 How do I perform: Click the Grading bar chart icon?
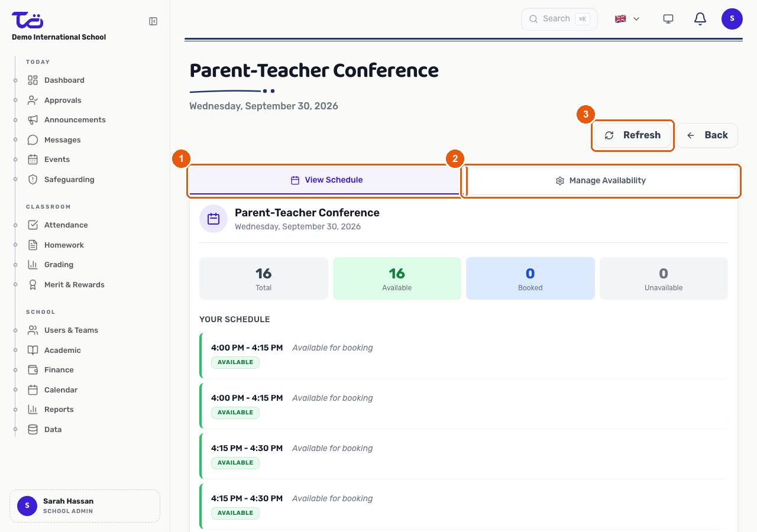click(33, 265)
